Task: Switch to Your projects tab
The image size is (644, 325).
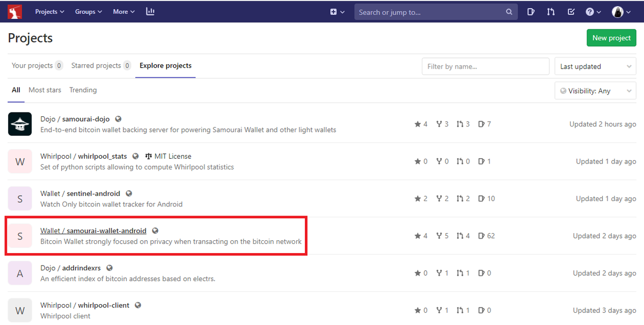Action: click(x=37, y=65)
